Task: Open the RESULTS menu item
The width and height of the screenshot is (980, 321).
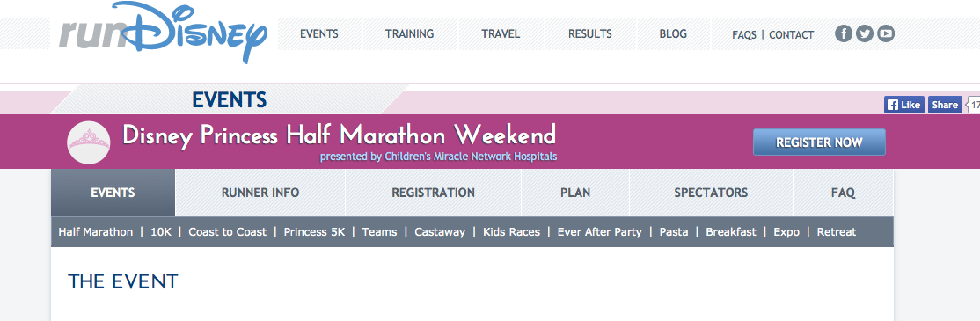Action: tap(589, 33)
